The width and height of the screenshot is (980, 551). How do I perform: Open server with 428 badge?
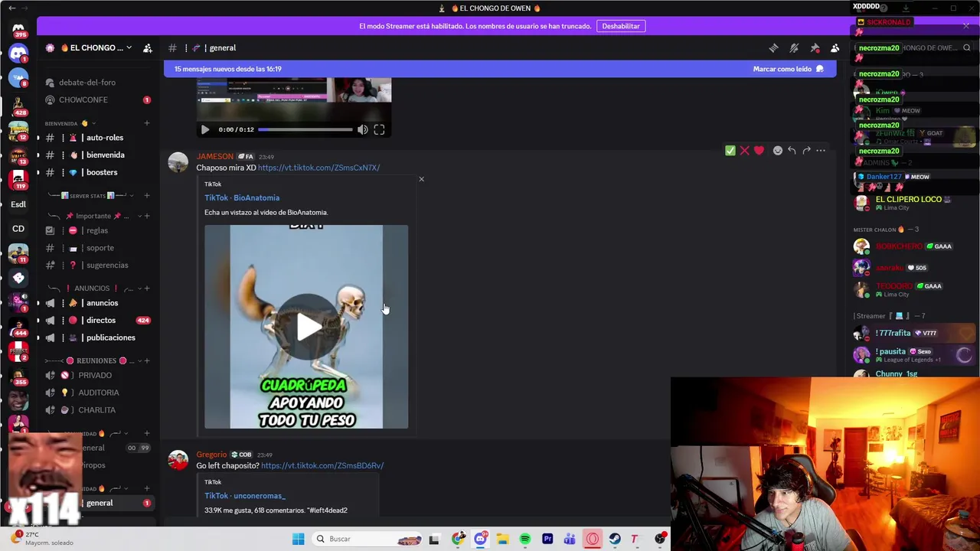(18, 104)
